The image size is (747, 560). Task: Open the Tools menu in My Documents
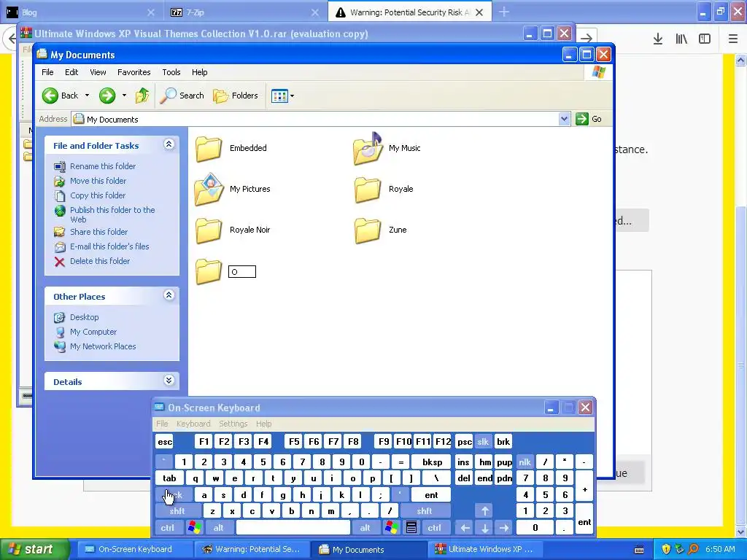[x=171, y=72]
